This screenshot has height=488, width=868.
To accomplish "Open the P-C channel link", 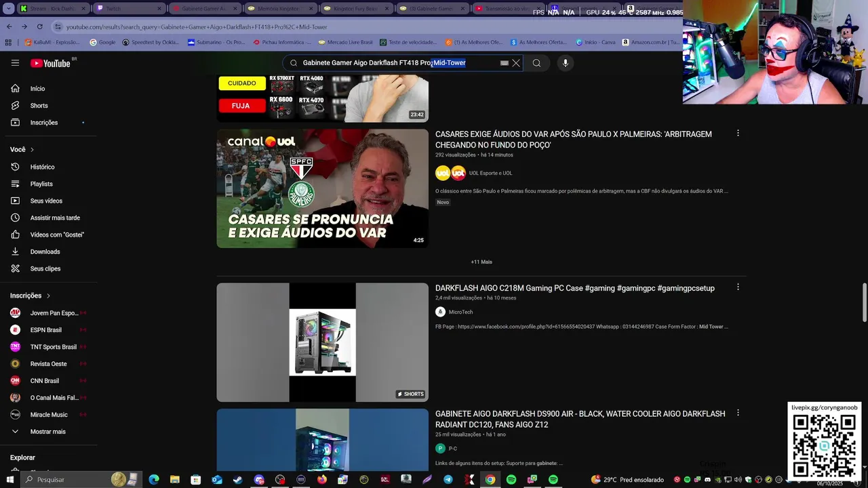I will tap(453, 449).
